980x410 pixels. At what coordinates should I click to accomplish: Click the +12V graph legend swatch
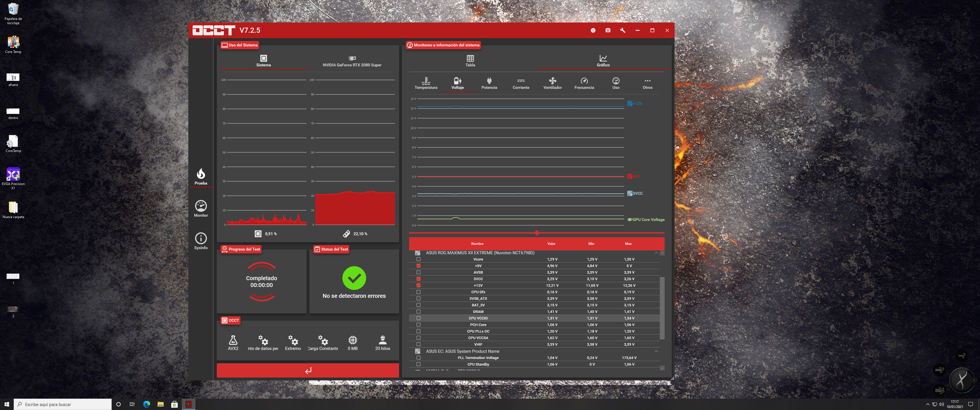[x=630, y=103]
